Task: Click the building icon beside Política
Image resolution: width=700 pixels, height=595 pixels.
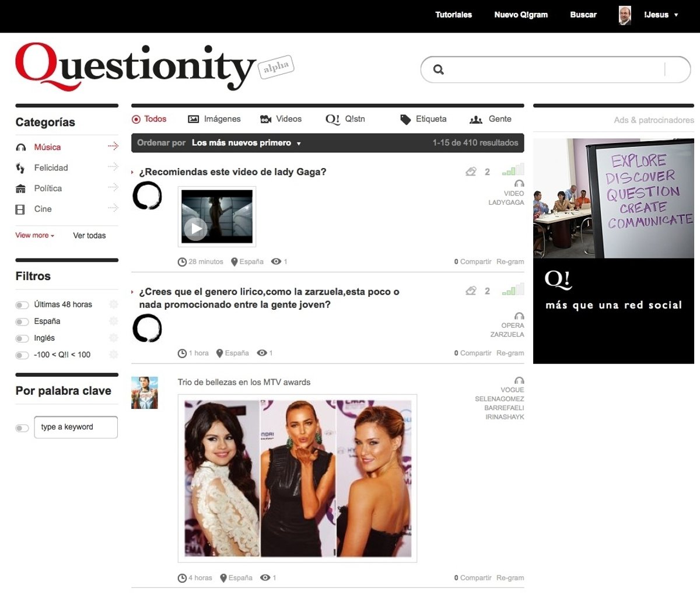Action: coord(20,188)
